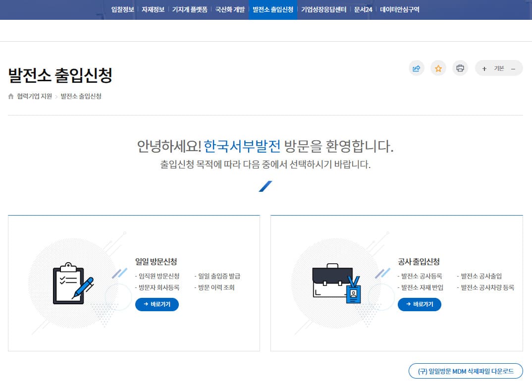Click the favorite star icon

pos(438,68)
